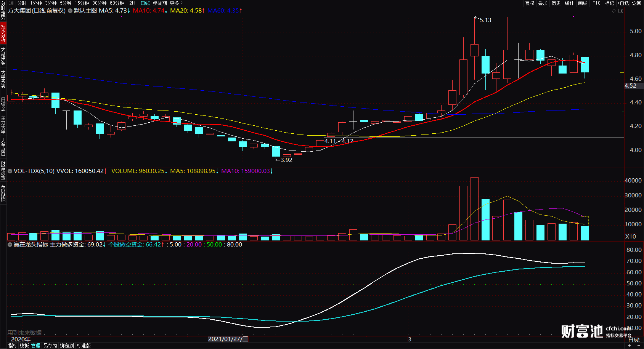Click the 另存为 save-as button
Image resolution: width=644 pixels, height=349 pixels.
50,346
